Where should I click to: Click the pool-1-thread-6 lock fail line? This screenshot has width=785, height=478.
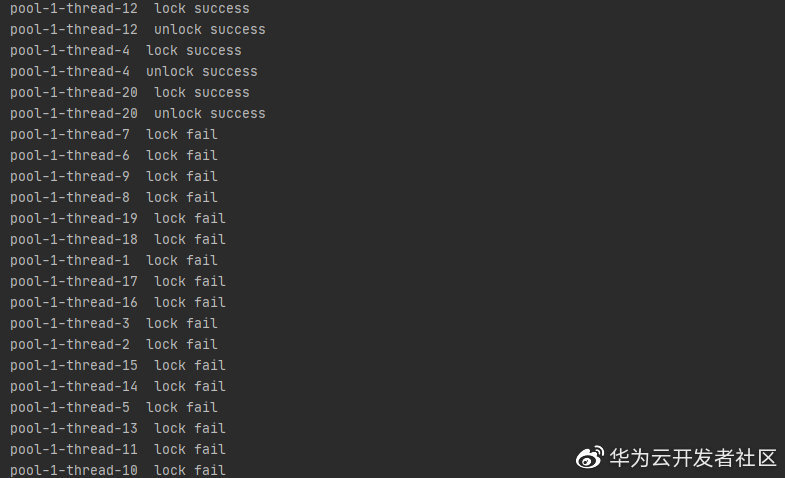[x=114, y=156]
